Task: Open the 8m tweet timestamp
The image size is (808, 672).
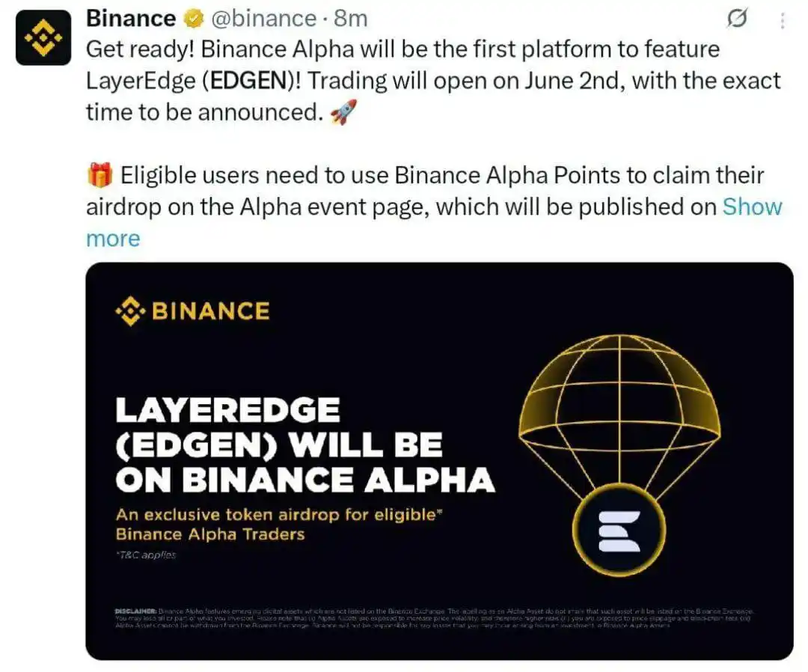Action: [x=350, y=19]
